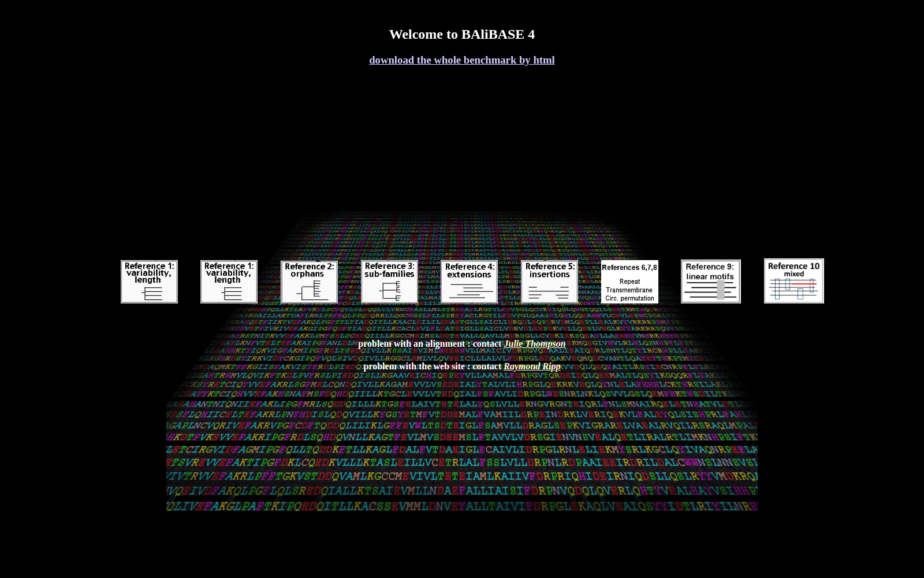Open the Reference 1 thumbnail beside Reference 2 orphans
This screenshot has height=578, width=924.
[229, 281]
